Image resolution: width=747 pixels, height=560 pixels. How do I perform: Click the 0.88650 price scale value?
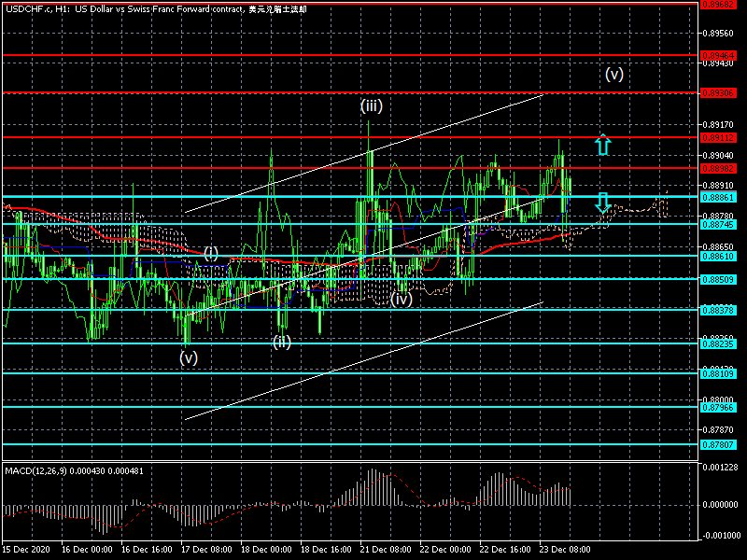coord(718,246)
